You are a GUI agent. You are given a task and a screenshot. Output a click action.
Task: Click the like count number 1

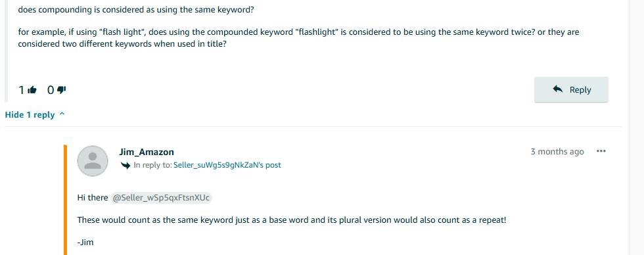pyautogui.click(x=22, y=90)
